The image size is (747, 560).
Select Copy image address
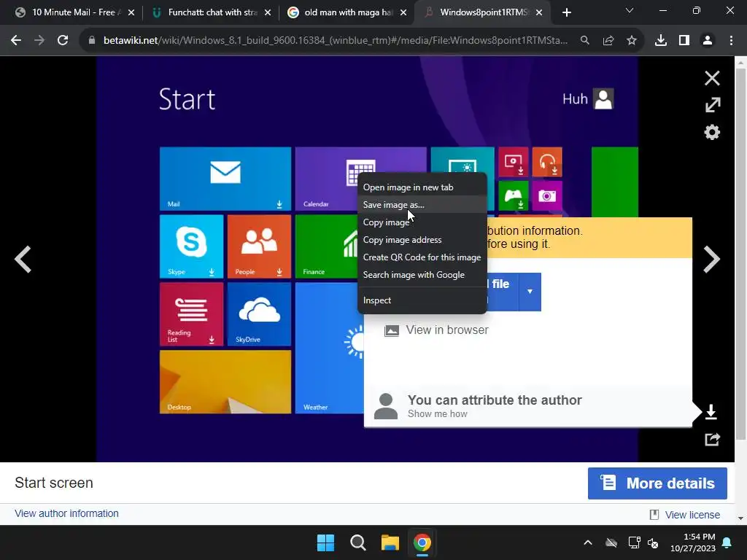pyautogui.click(x=422, y=240)
